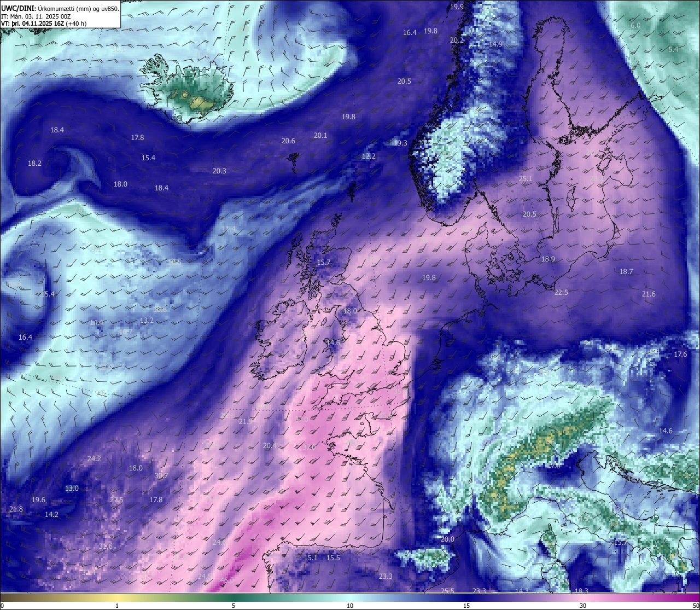Click the 20.1 value in the Norwegian Sea
The image size is (700, 610).
click(x=320, y=135)
